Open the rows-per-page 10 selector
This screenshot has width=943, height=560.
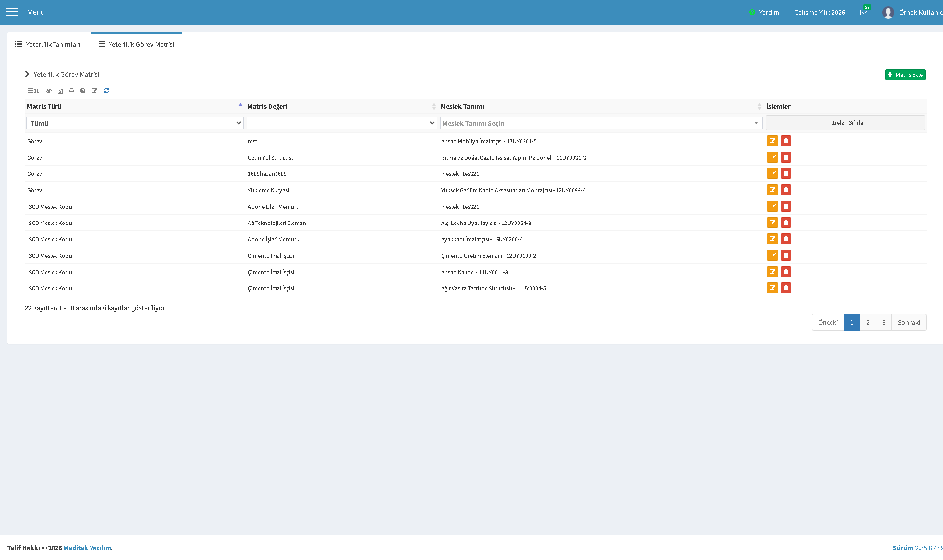pyautogui.click(x=33, y=91)
